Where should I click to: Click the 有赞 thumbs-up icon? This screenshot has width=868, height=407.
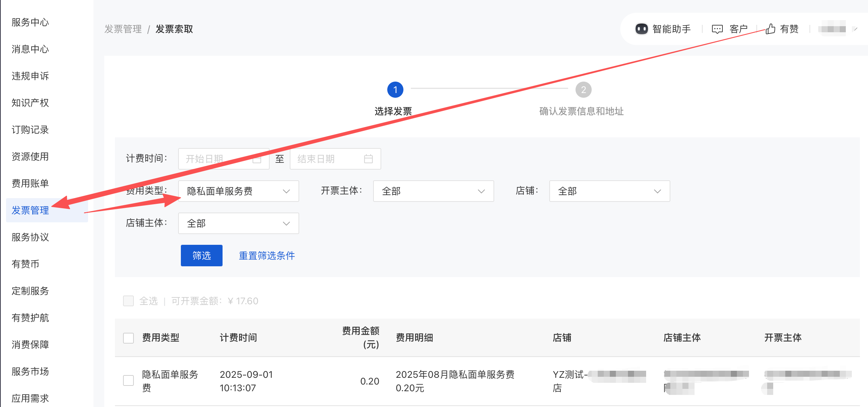(x=770, y=29)
